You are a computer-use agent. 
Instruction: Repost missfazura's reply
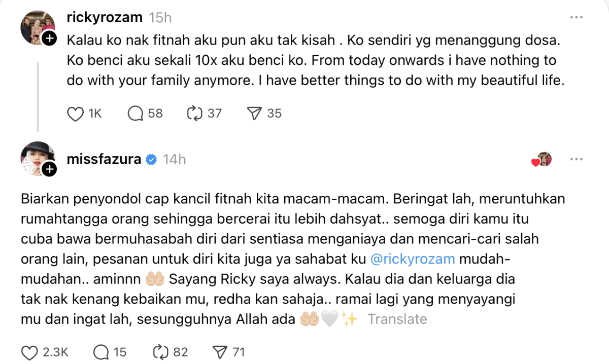(160, 352)
